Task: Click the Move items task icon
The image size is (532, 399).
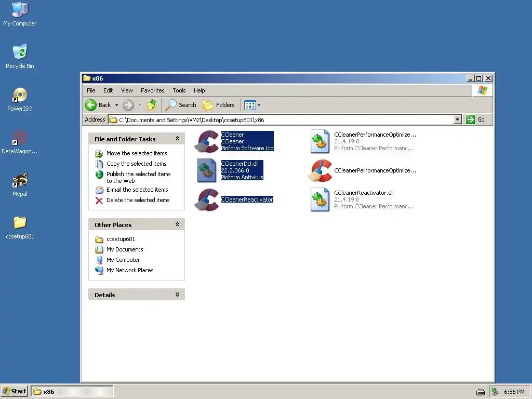Action: click(99, 154)
